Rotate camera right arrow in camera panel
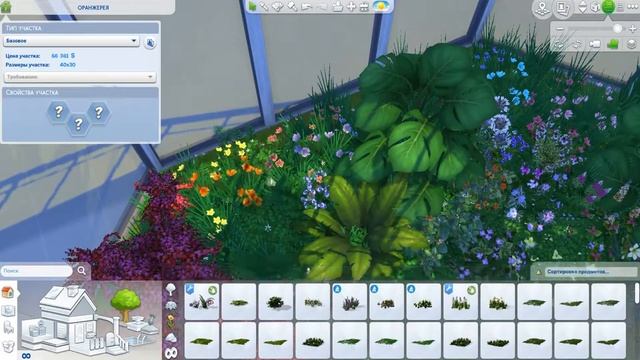Viewport: 640px width, 360px height. (577, 44)
